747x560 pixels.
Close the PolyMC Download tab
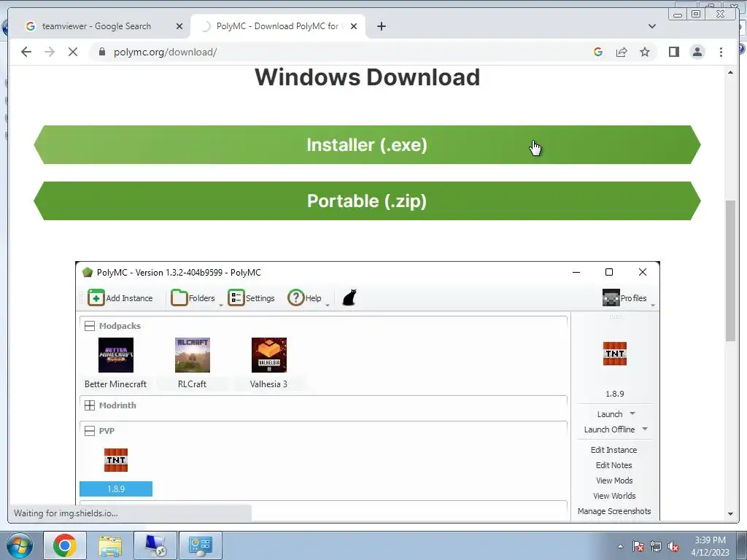pyautogui.click(x=354, y=26)
